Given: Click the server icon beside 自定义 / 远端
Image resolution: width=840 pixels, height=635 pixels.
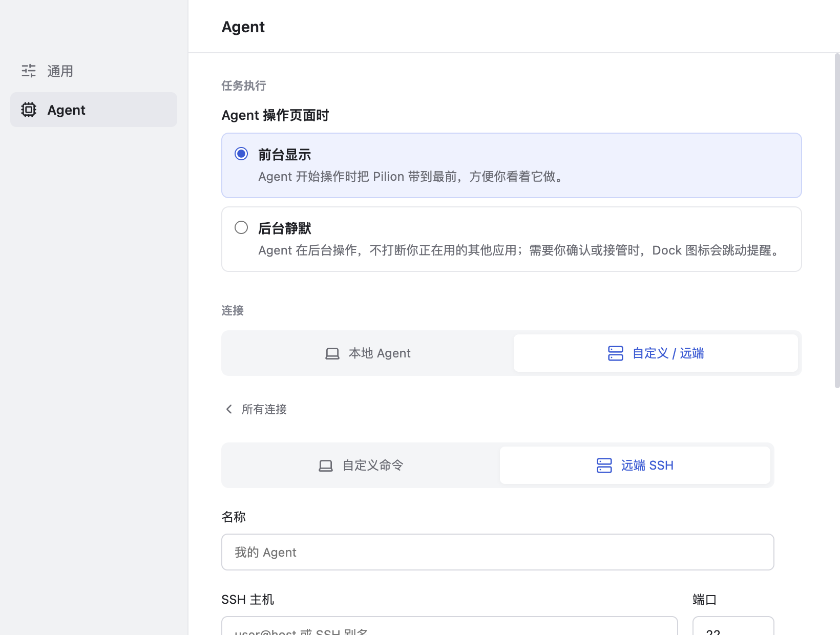Looking at the screenshot, I should 616,353.
